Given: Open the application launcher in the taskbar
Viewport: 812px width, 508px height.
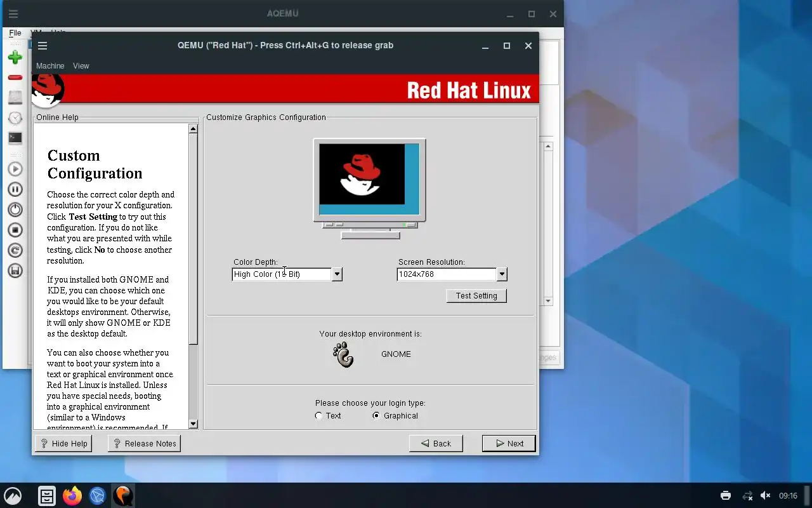Looking at the screenshot, I should (13, 496).
